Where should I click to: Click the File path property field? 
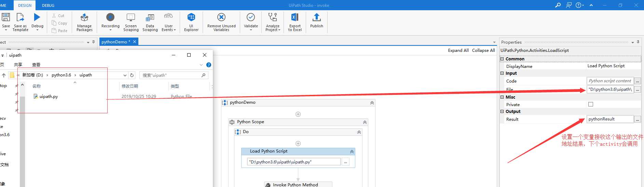coord(610,89)
